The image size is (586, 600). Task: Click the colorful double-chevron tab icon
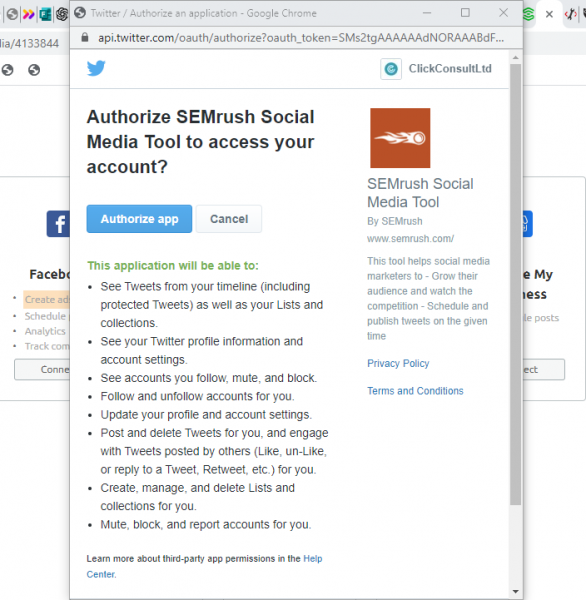click(x=29, y=15)
